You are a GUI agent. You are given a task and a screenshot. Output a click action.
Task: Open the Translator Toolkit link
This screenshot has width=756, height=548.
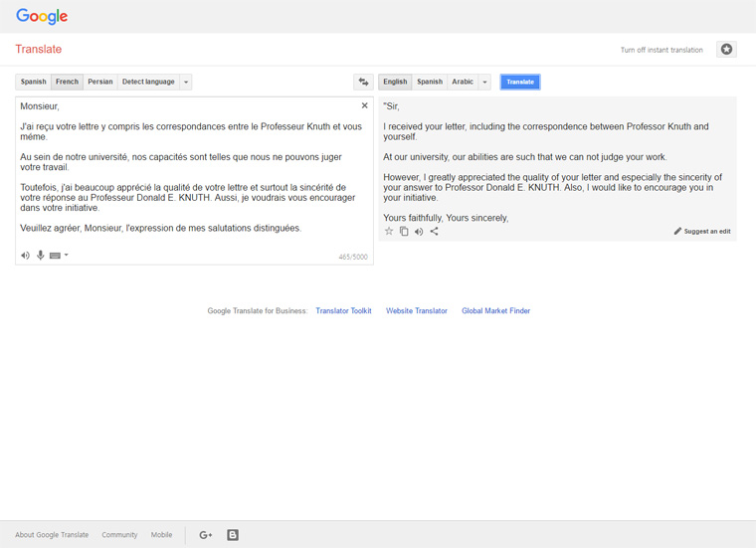point(343,311)
